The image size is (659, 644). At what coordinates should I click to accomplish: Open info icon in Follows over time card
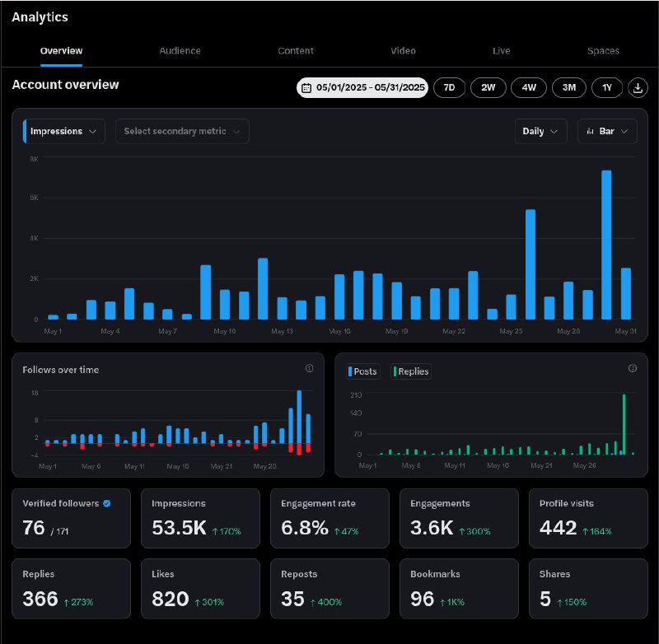(x=310, y=368)
